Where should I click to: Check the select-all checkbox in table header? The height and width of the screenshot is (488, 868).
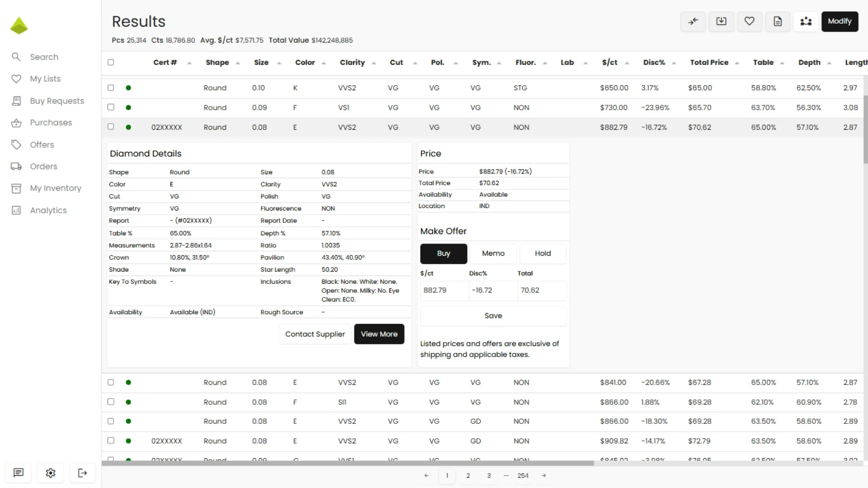click(x=111, y=62)
